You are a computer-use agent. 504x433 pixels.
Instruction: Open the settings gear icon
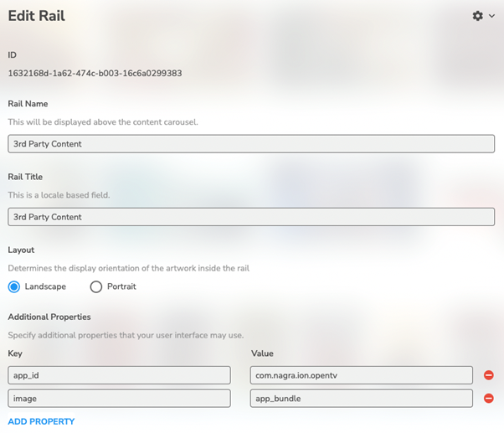pyautogui.click(x=478, y=16)
